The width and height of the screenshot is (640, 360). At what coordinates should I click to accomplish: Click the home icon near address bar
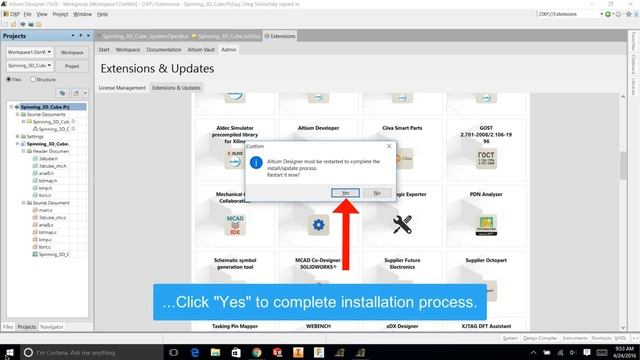629,14
